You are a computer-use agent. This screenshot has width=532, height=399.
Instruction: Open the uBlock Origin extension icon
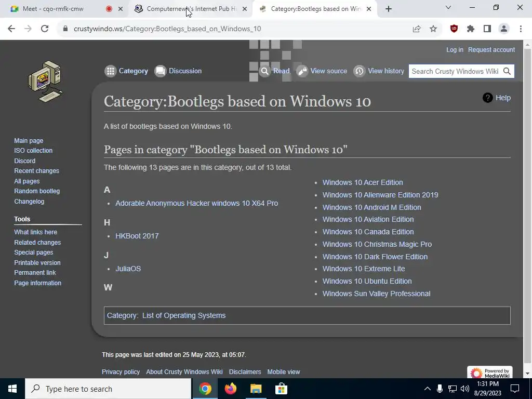tap(454, 29)
